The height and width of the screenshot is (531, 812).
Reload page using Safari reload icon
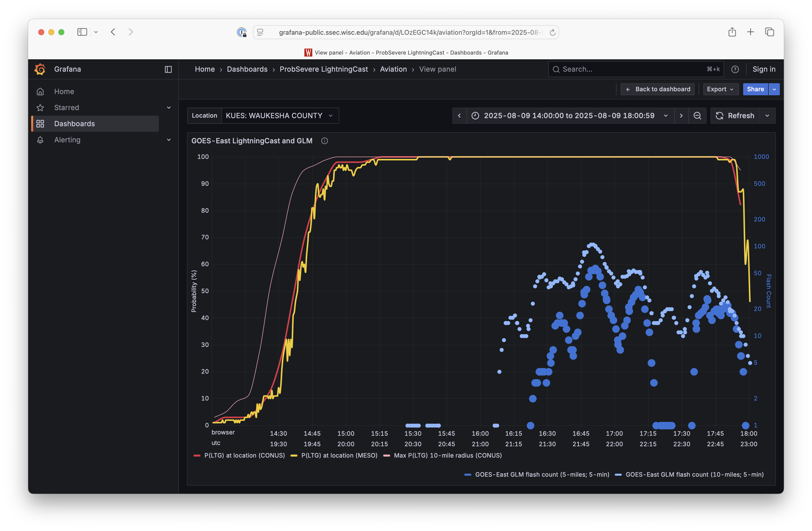pyautogui.click(x=552, y=32)
